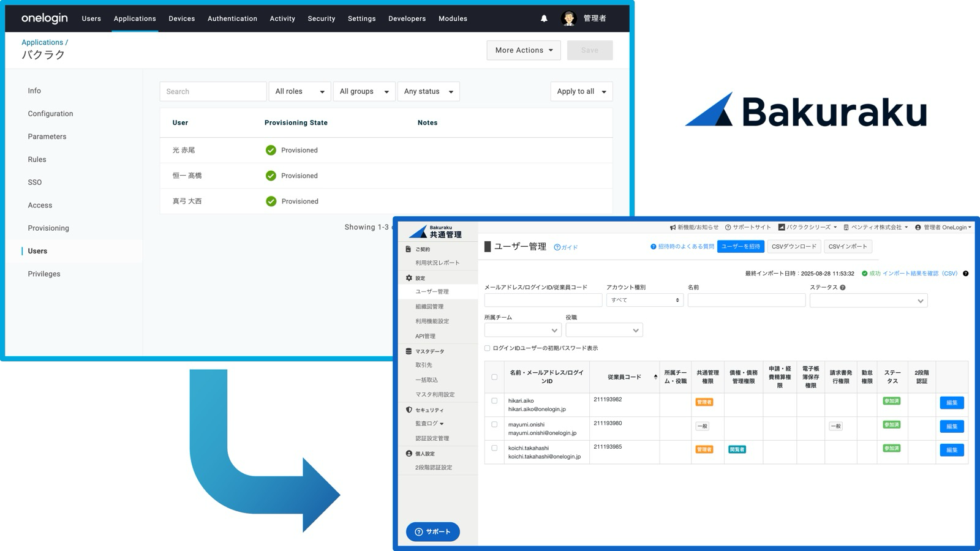The width and height of the screenshot is (980, 551).
Task: Switch to the Provisioning side tab
Action: point(48,228)
